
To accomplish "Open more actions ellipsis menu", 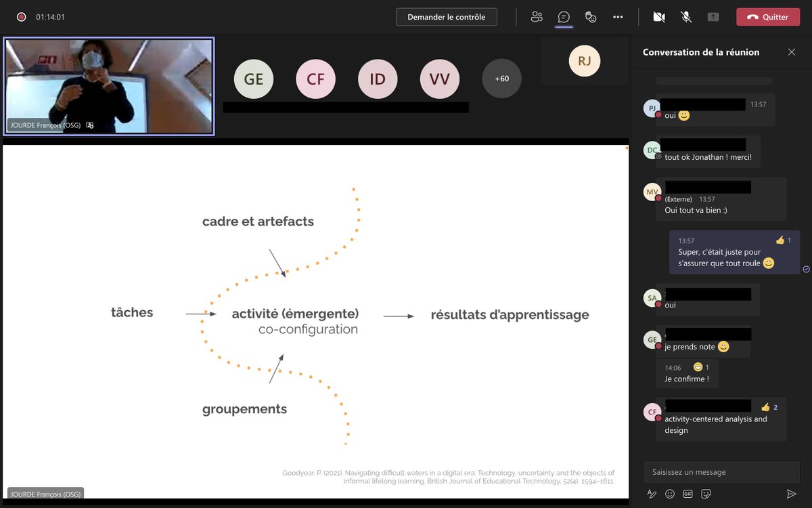I will [618, 17].
